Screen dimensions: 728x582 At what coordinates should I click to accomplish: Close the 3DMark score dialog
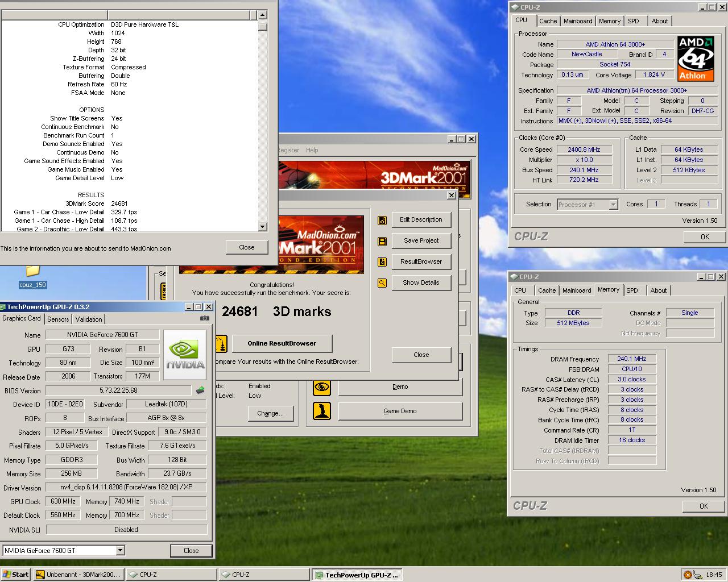click(421, 355)
